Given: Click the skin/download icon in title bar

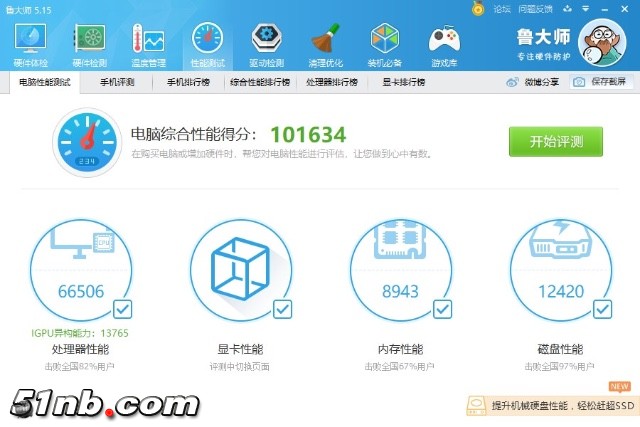Looking at the screenshot, I should pyautogui.click(x=567, y=9).
